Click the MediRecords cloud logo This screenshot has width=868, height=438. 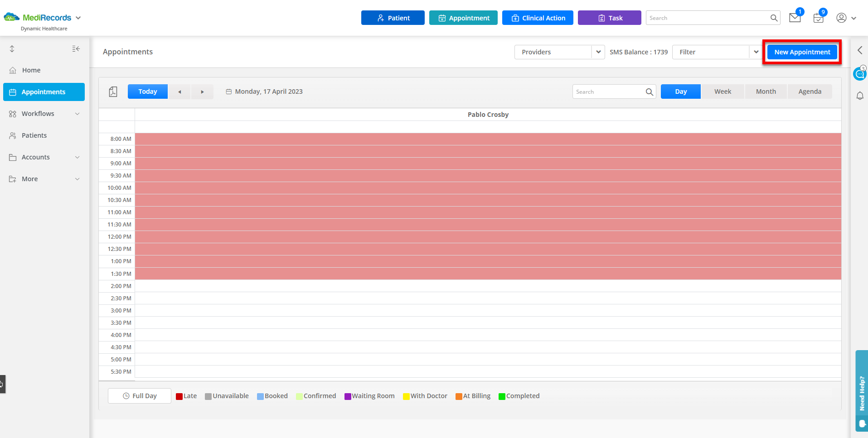pyautogui.click(x=12, y=18)
